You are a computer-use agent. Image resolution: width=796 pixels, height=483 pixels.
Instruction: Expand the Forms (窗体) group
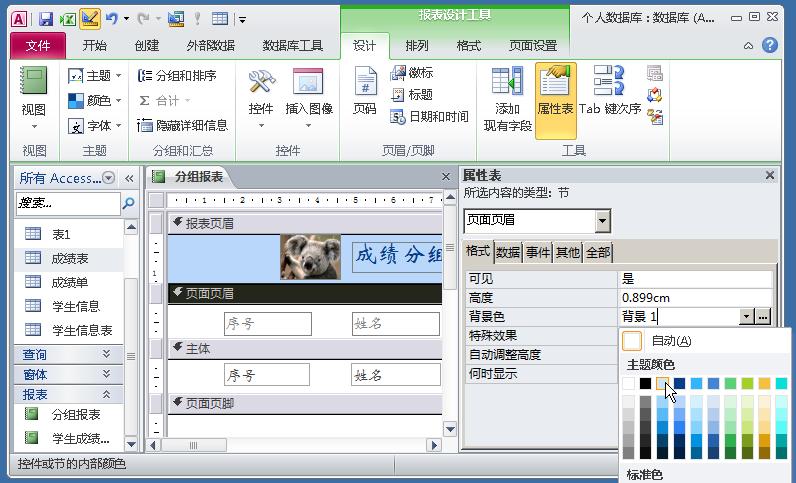coord(69,375)
